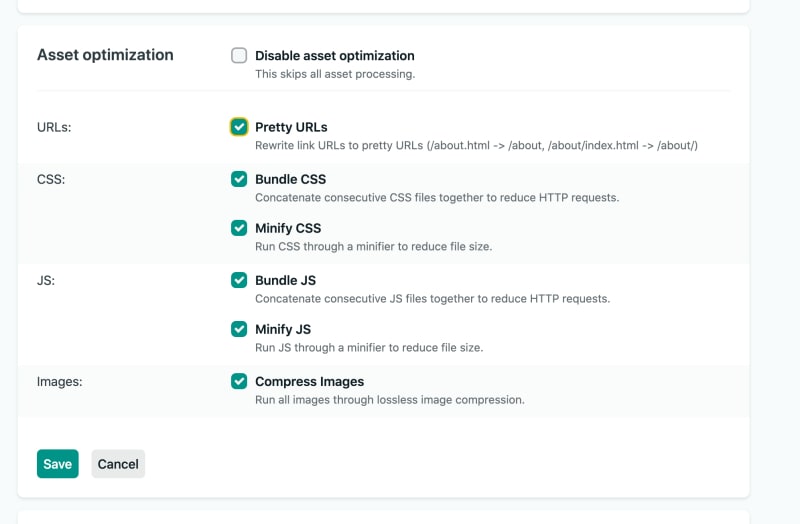
Task: Click the pretty URLs rewrite description text
Action: [477, 145]
